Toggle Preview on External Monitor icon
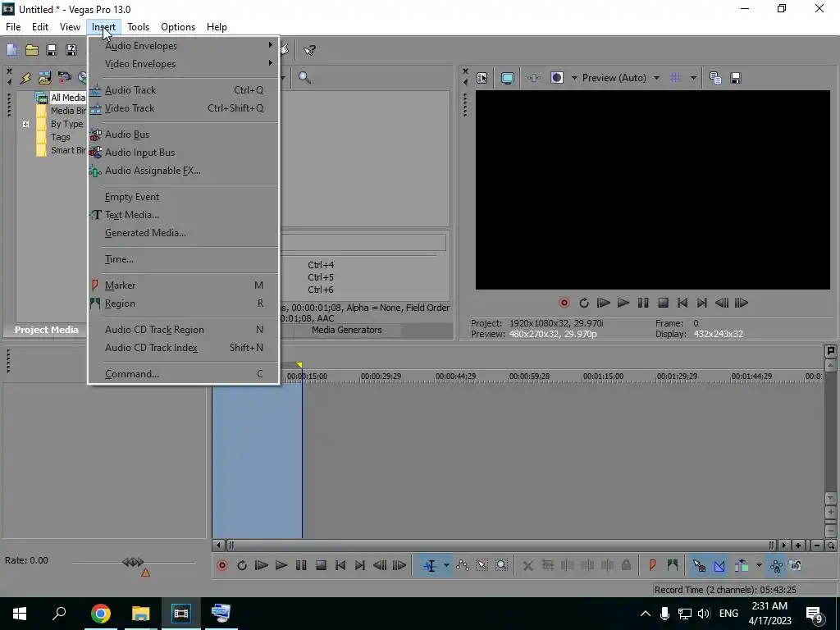The height and width of the screenshot is (630, 840). click(x=507, y=78)
